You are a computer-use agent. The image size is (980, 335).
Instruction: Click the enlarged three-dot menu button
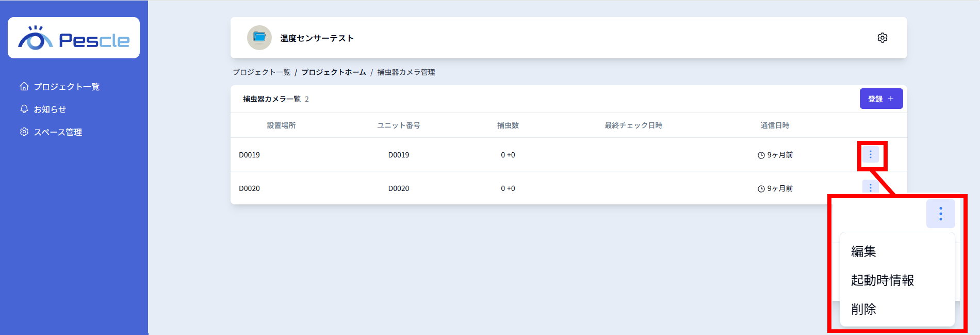point(940,214)
